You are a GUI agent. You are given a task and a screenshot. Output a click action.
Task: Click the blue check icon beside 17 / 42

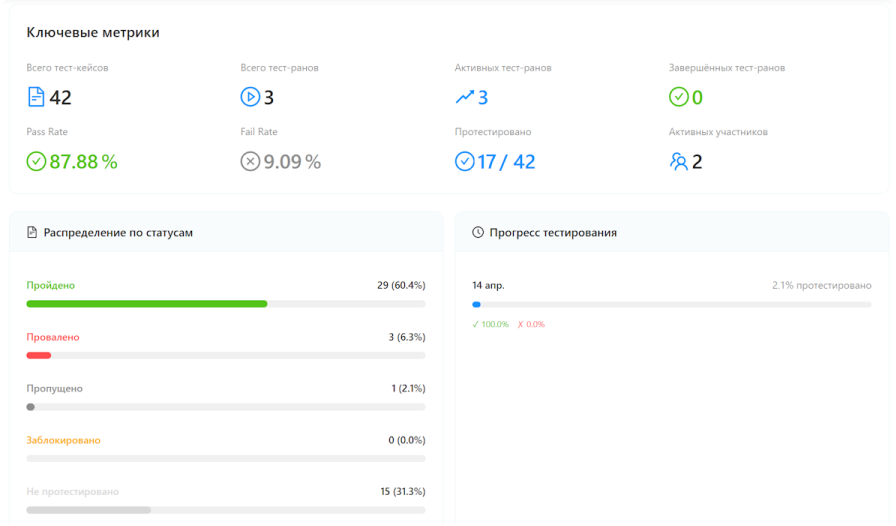465,161
